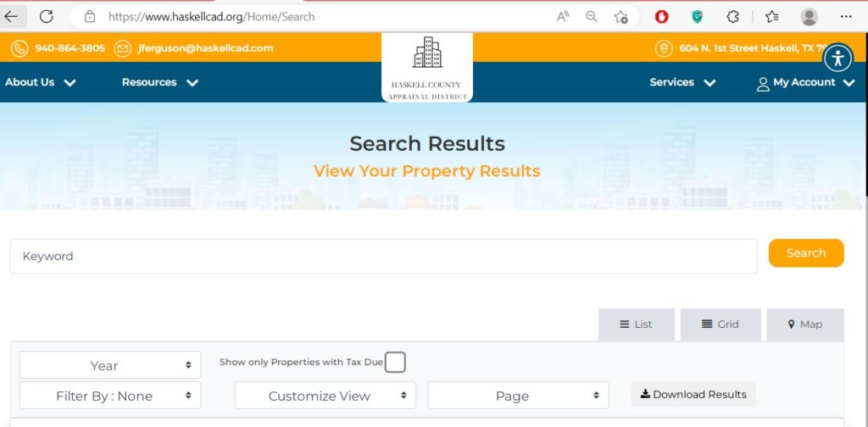Switch to the List view tab
868x427 pixels.
coord(636,324)
